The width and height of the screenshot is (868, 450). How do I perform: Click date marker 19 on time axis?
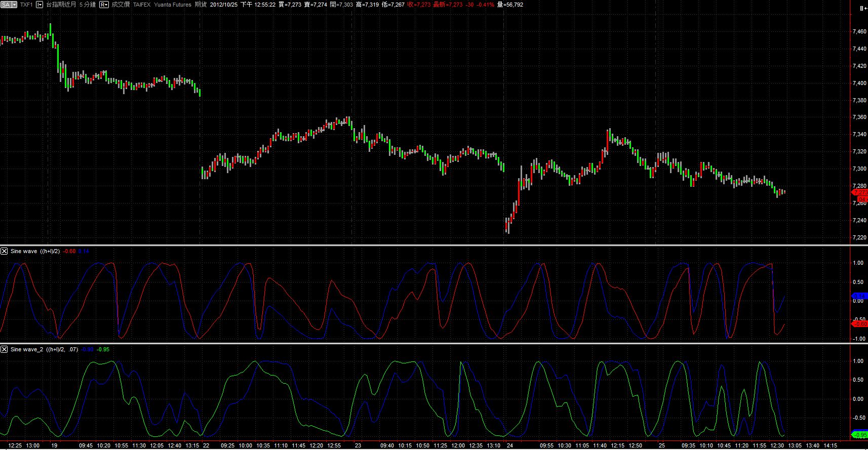coord(54,446)
